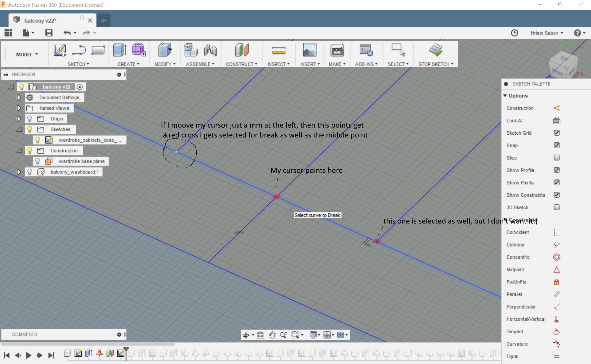Toggle visibility of wardrobe_cabinets_base sketch
The width and height of the screenshot is (591, 364).
[38, 140]
